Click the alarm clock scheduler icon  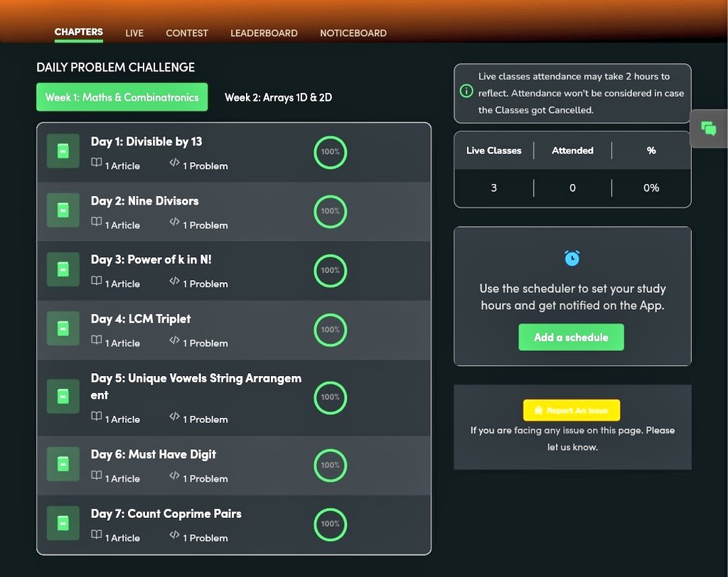point(572,258)
